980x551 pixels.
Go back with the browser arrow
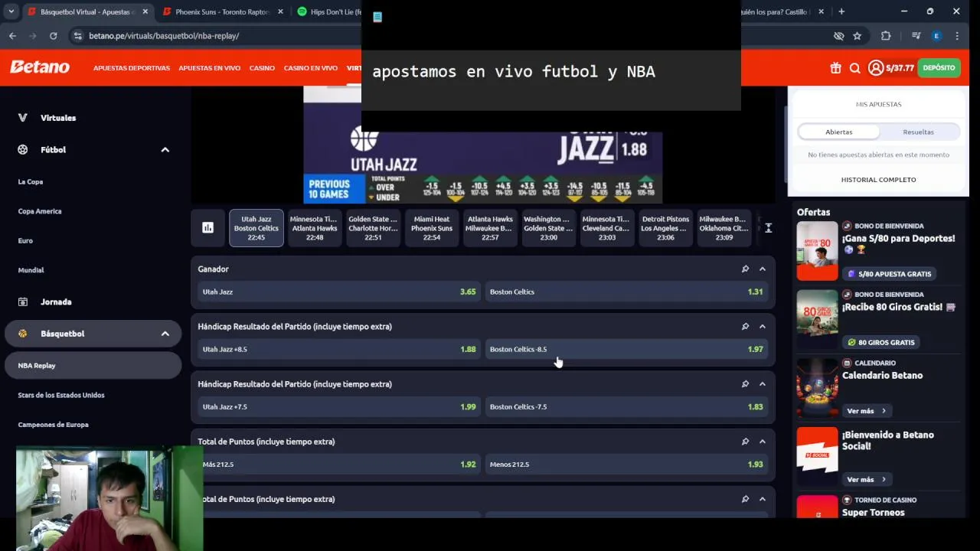(x=12, y=36)
